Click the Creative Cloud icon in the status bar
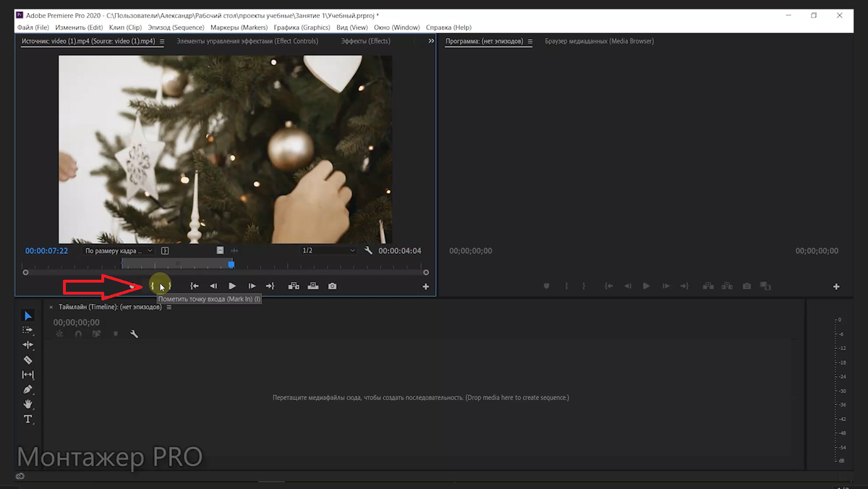The image size is (868, 489). pos(20,476)
